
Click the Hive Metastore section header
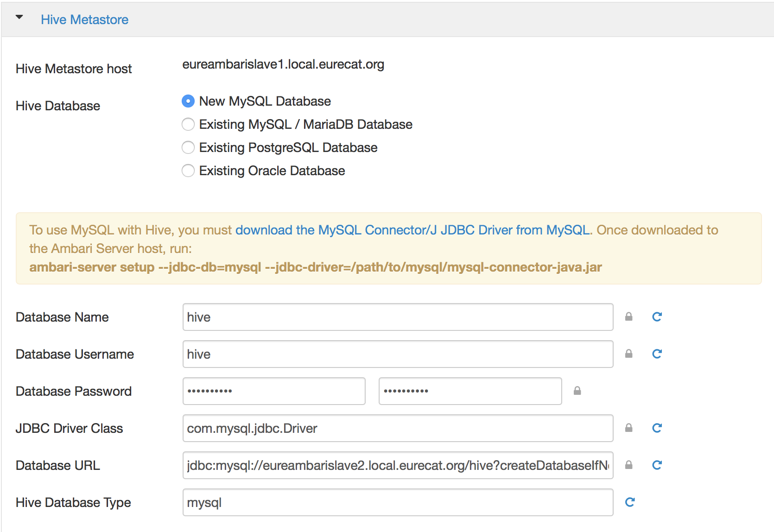tap(85, 19)
